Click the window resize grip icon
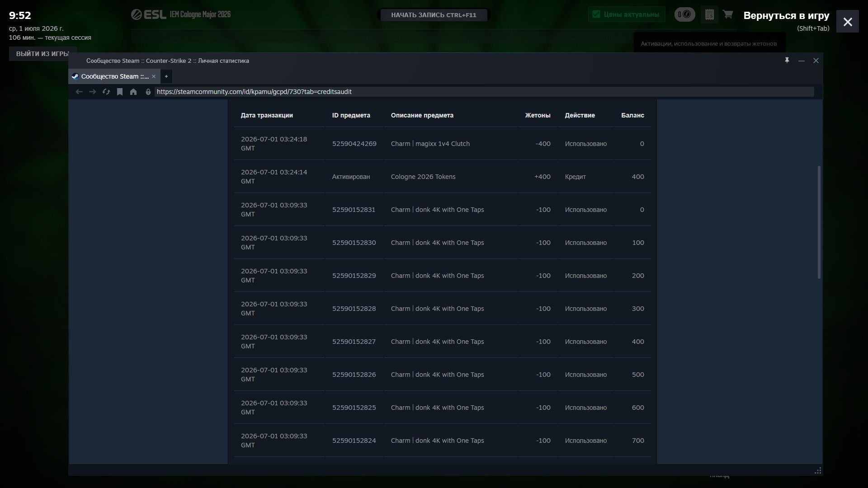The height and width of the screenshot is (488, 868). click(818, 471)
